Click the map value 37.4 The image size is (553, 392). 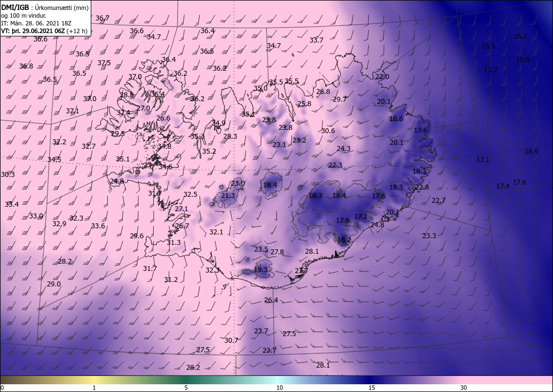123,112
